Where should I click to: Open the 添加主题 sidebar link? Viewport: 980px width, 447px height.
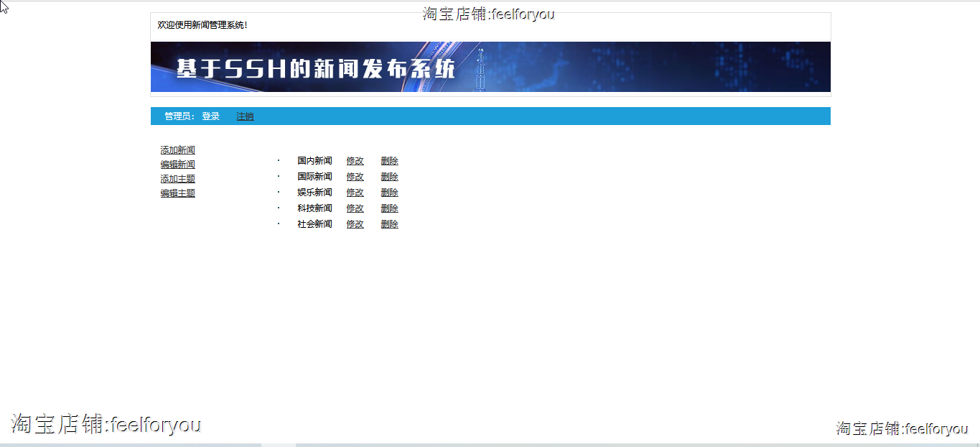tap(177, 179)
